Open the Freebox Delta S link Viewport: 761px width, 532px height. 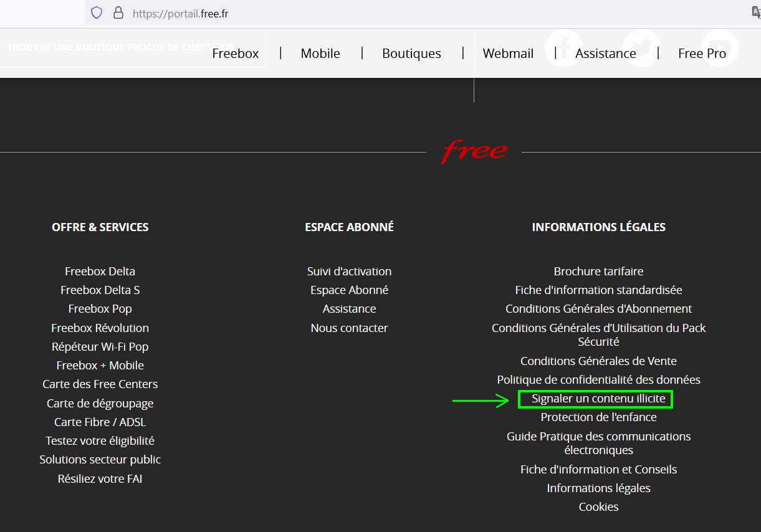coord(100,290)
